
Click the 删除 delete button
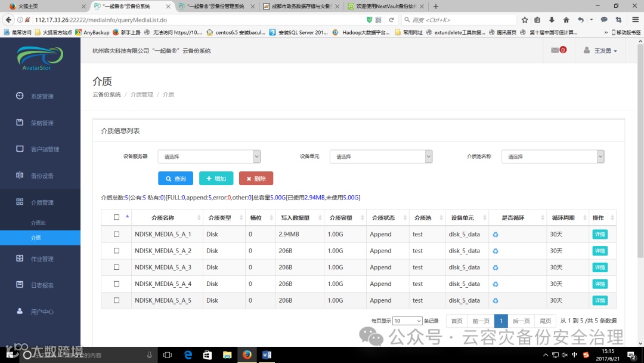point(256,179)
